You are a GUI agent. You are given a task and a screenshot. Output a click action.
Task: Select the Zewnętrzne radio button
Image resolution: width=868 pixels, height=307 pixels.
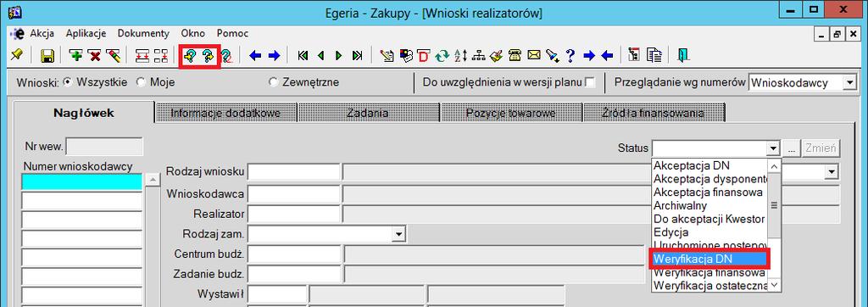(x=273, y=82)
